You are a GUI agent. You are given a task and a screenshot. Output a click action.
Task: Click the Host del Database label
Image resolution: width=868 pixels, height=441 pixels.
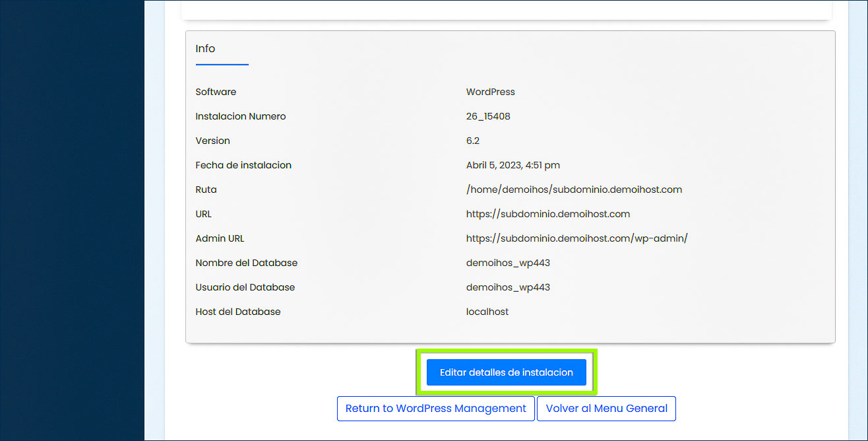pos(238,311)
